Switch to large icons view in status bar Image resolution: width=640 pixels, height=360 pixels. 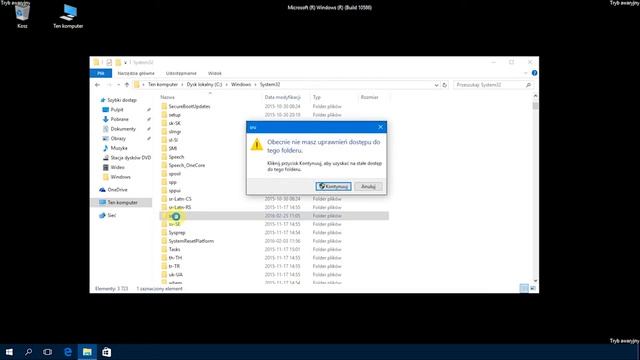533,288
